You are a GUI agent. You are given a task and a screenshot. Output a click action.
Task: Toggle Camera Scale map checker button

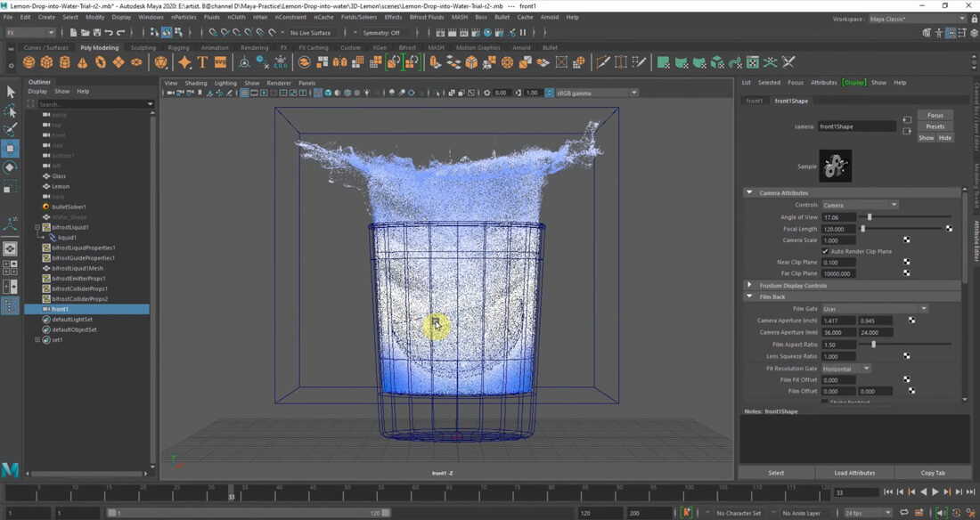click(907, 240)
